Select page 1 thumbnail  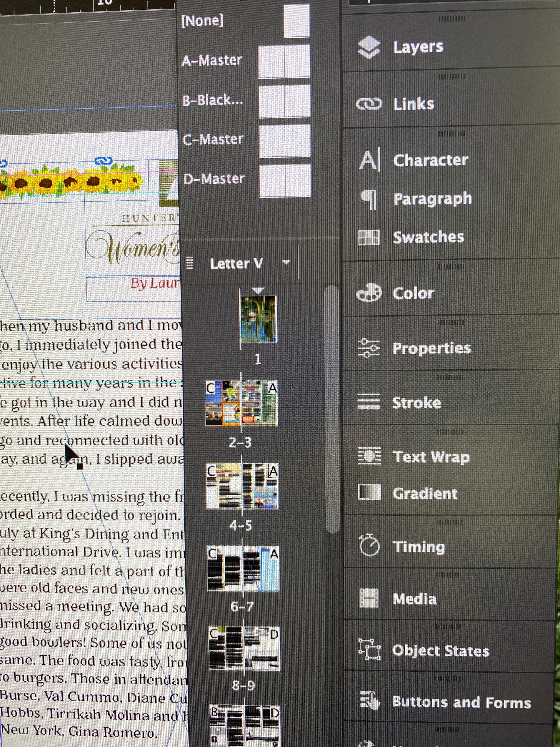(x=258, y=319)
